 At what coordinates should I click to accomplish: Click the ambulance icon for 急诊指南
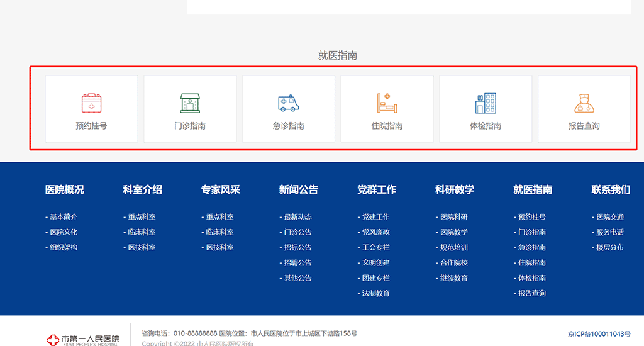tap(289, 103)
